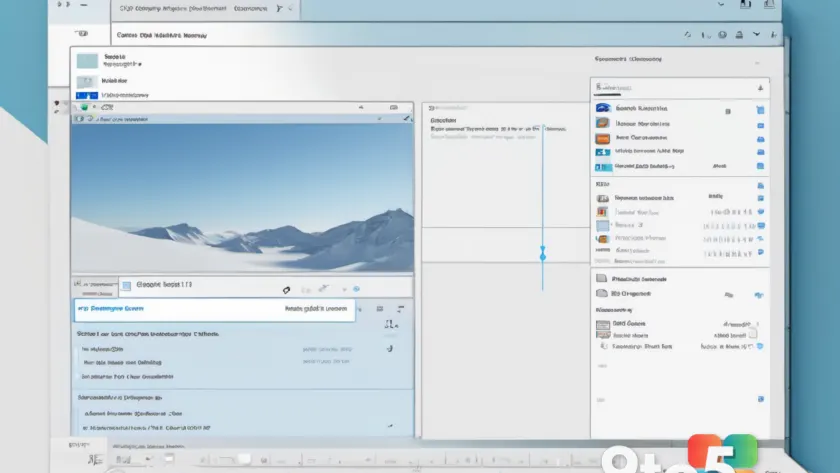
Task: Select the right-panel row with the blue oval thumbnail
Action: (680, 108)
